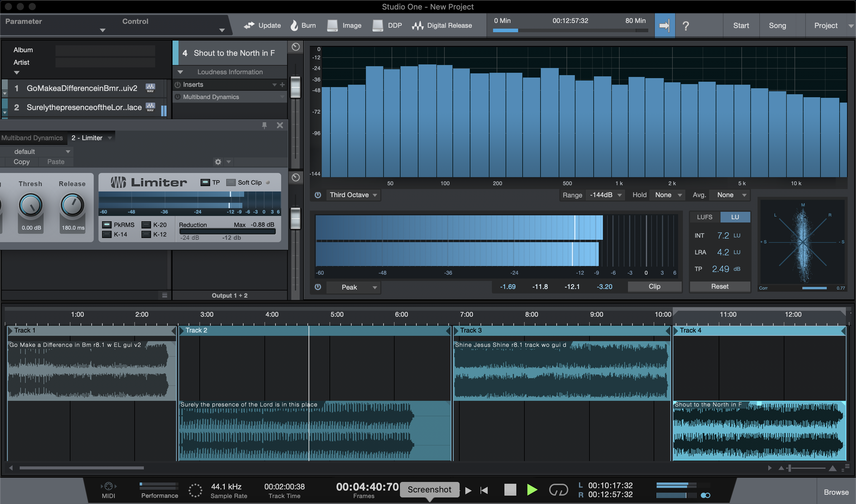Viewport: 856px width, 504px height.
Task: Click the Copy preset button
Action: [x=21, y=162]
